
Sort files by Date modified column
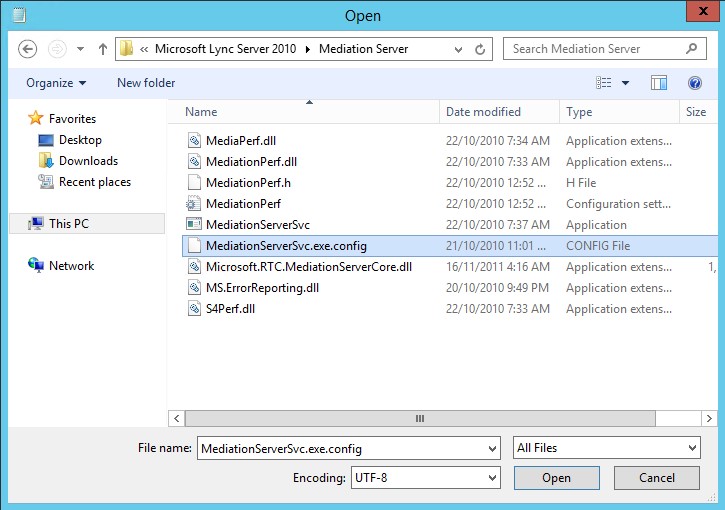[483, 112]
